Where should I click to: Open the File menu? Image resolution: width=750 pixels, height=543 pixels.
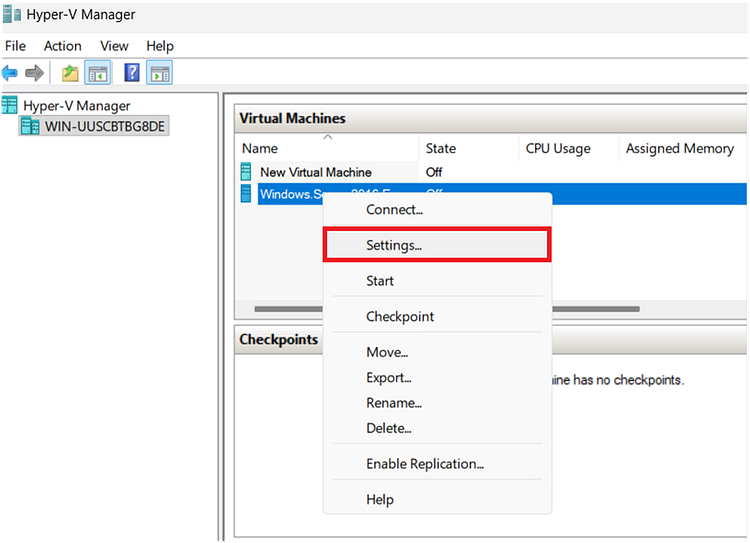(x=15, y=46)
